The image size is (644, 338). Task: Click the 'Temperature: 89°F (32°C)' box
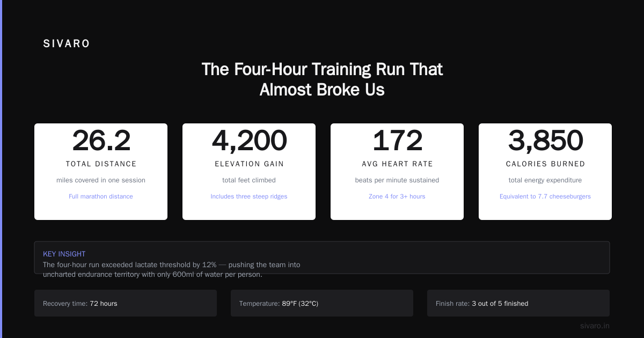pyautogui.click(x=322, y=303)
